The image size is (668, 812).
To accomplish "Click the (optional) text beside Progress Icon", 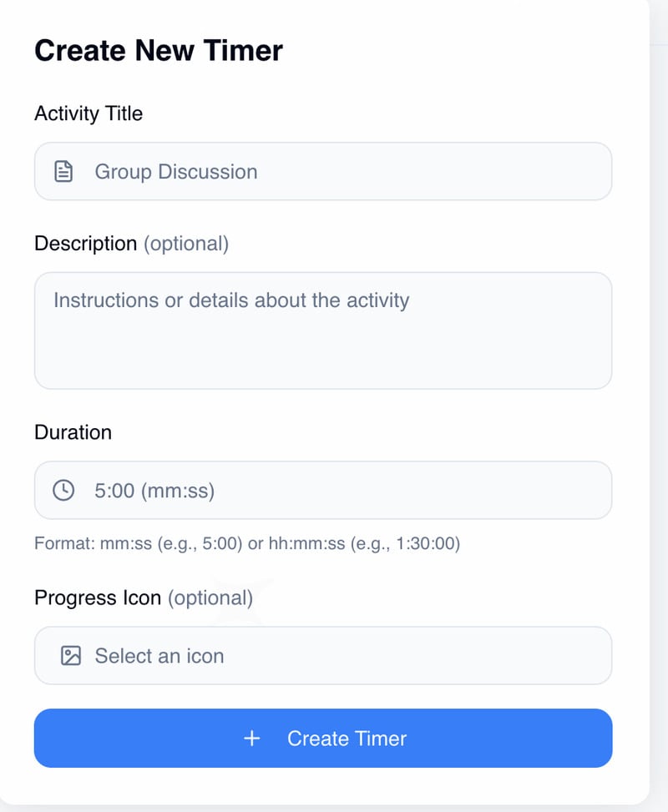I will (210, 598).
